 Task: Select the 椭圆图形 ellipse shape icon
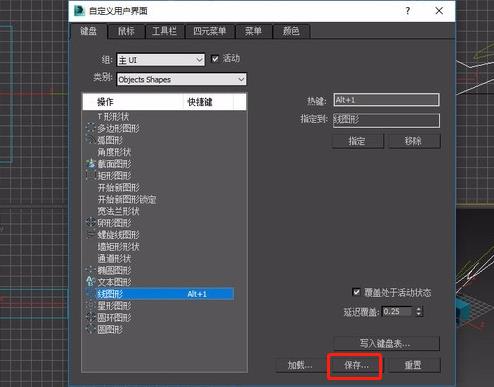(90, 270)
